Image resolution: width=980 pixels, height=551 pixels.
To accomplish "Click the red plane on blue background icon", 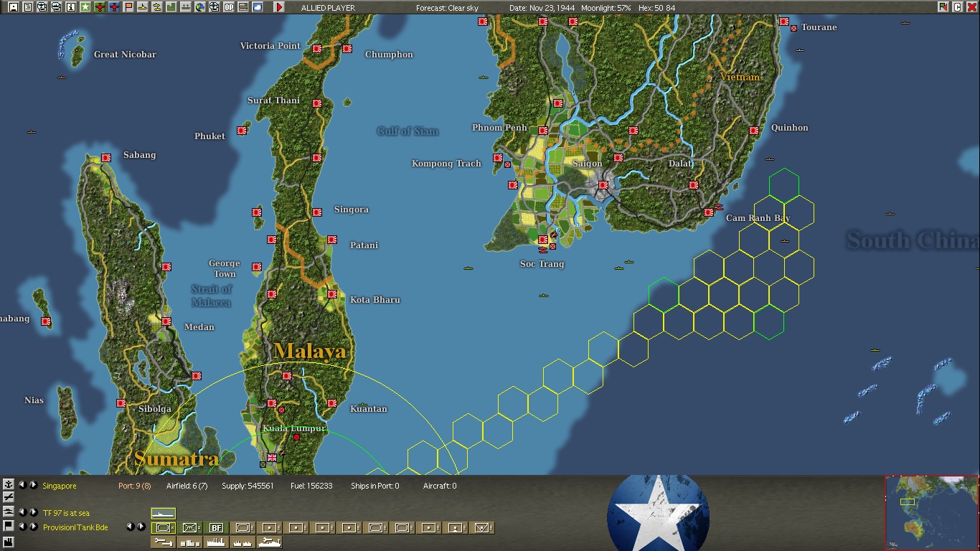I will tap(113, 7).
